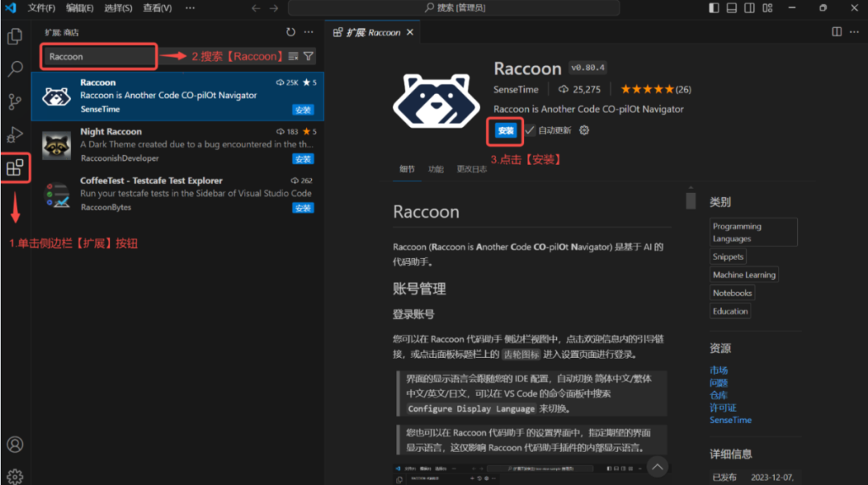Refresh the extensions list
This screenshot has height=485, width=868.
tap(290, 32)
